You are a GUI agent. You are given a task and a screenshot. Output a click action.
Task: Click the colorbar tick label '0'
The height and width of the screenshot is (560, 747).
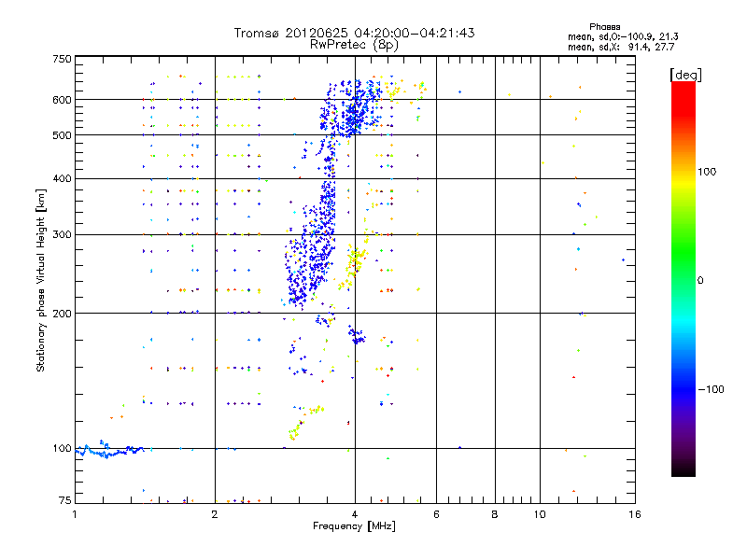tap(699, 281)
